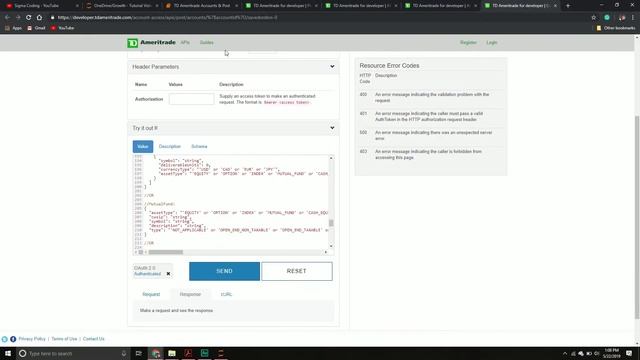Click the taskbar clock showing 1:08 PM
Screen dimensions: 640x360
611,353
